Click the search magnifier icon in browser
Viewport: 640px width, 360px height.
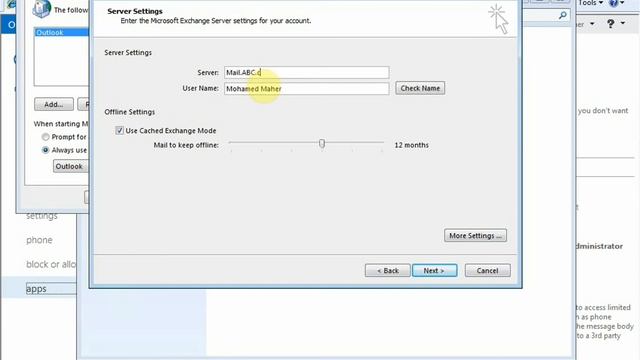pyautogui.click(x=562, y=16)
